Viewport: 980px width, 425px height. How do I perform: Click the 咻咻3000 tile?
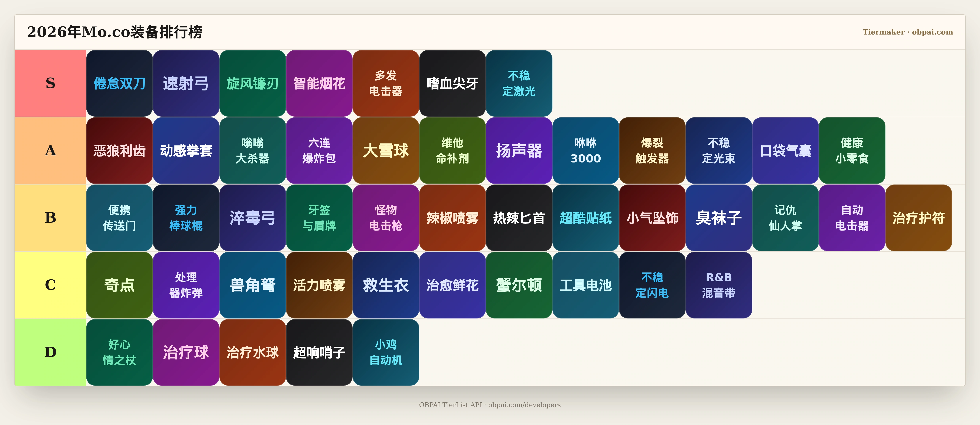586,151
